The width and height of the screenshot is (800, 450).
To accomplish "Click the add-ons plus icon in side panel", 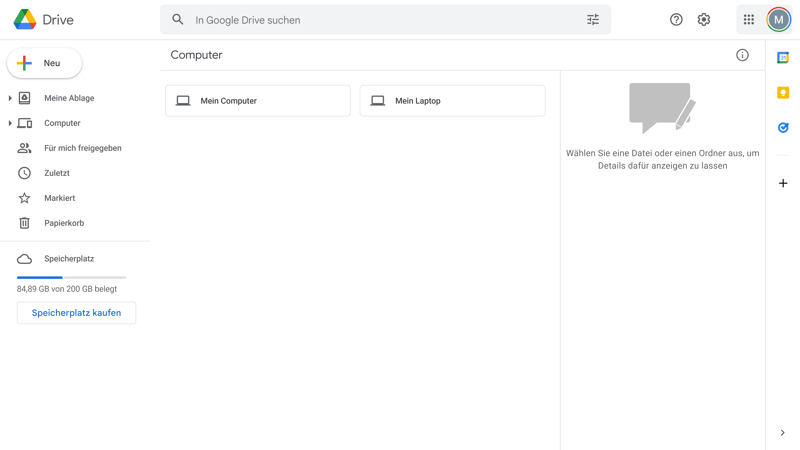I will point(783,183).
